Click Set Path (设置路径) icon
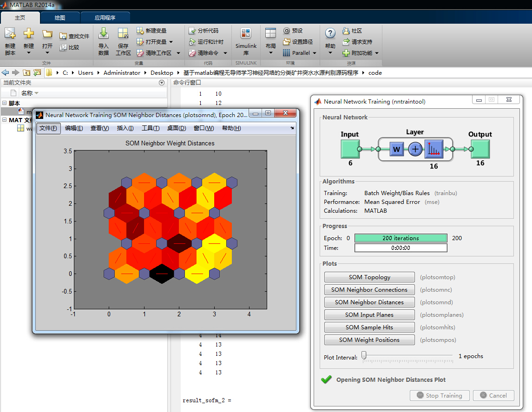 click(x=287, y=42)
